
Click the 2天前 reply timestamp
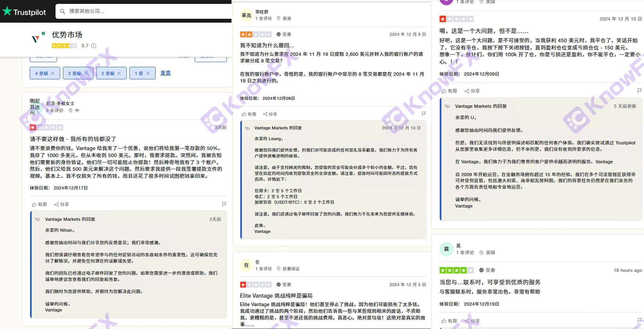[x=215, y=219]
